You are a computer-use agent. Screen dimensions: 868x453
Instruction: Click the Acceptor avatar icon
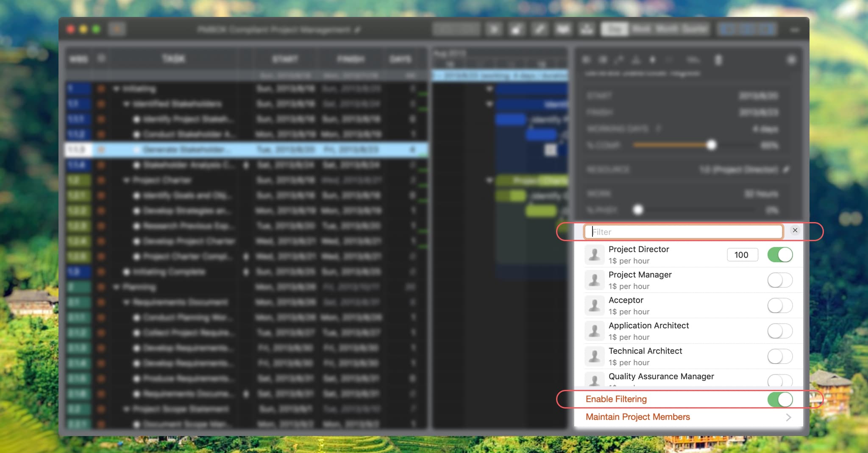[x=594, y=306]
